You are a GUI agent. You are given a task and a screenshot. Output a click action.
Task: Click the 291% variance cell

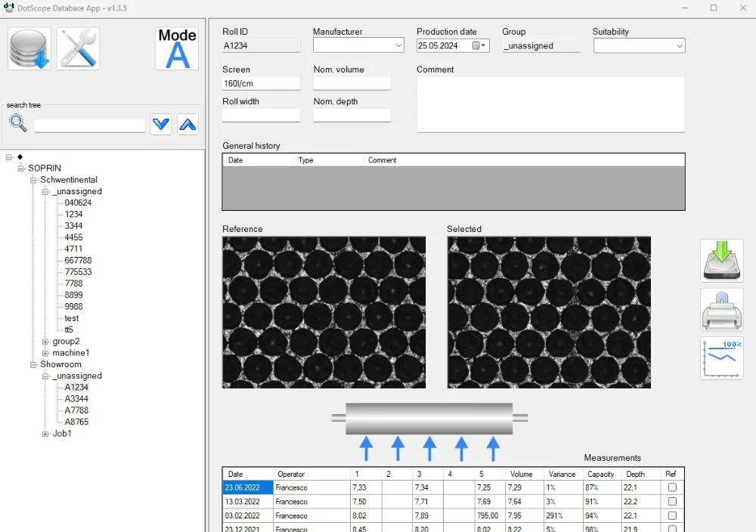562,515
